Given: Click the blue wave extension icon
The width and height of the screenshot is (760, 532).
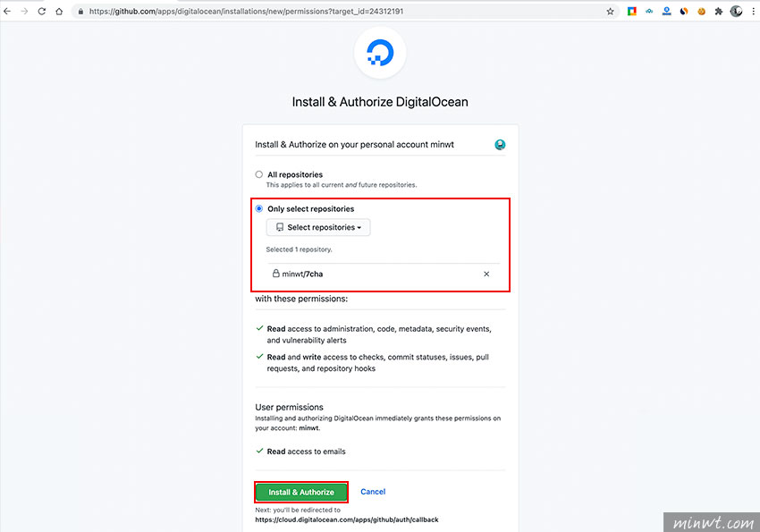Looking at the screenshot, I should (x=649, y=11).
